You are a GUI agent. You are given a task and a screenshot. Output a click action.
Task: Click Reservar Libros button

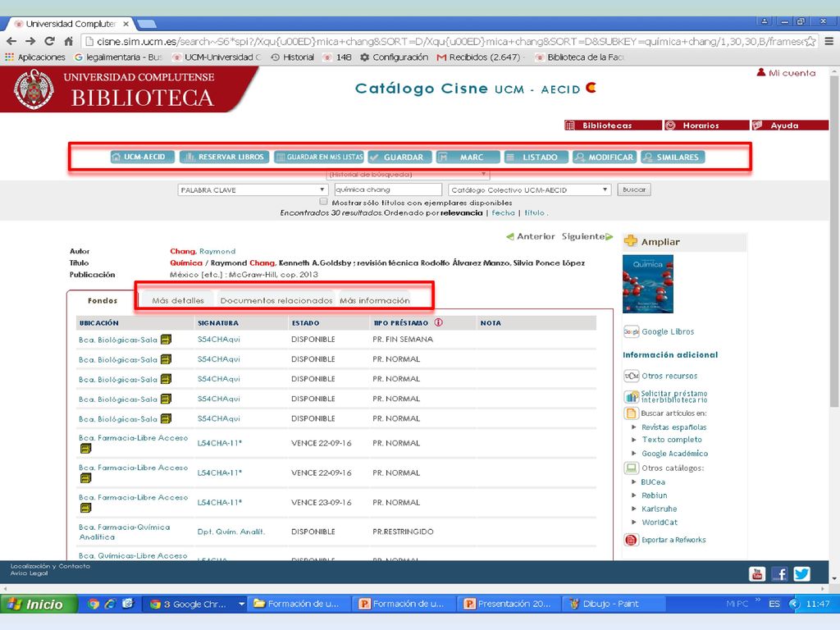[x=225, y=157]
